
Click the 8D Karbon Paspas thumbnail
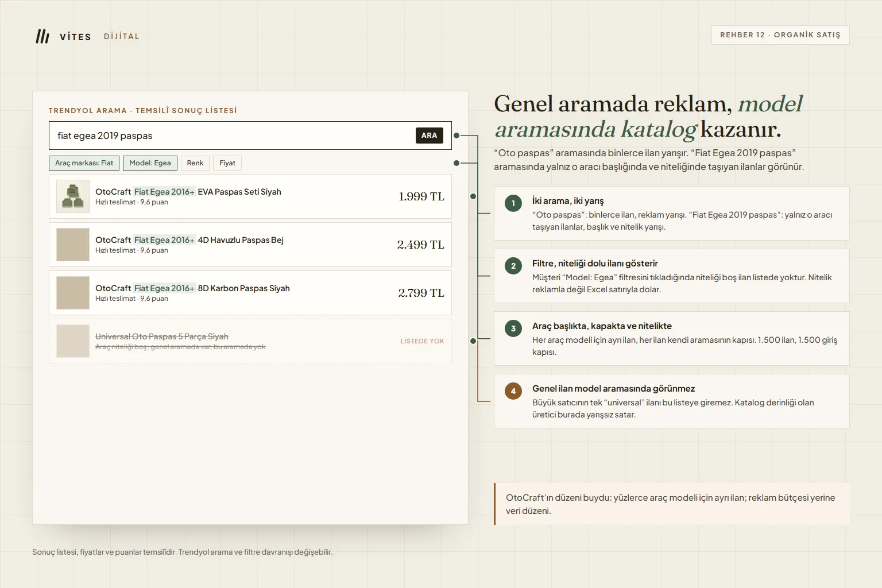pos(73,293)
